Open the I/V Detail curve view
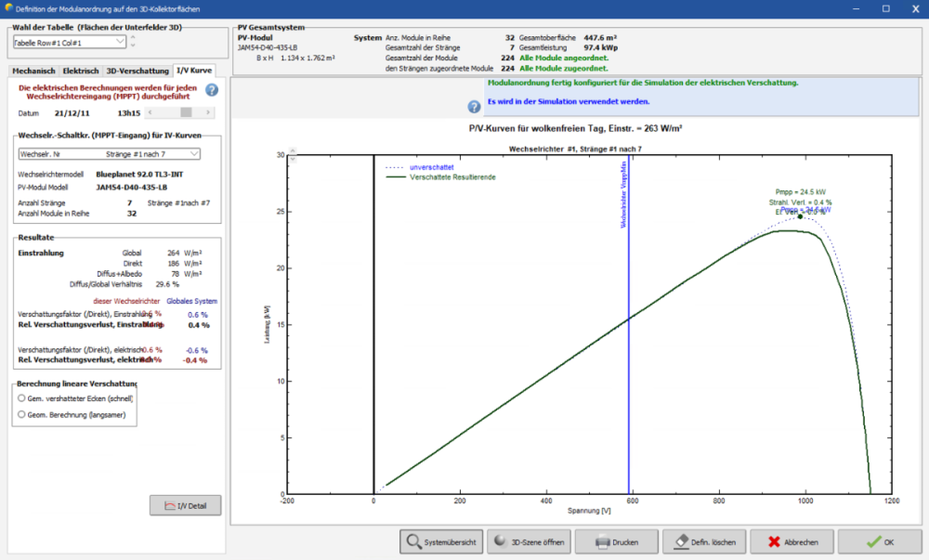The image size is (929, 560). coord(186,505)
